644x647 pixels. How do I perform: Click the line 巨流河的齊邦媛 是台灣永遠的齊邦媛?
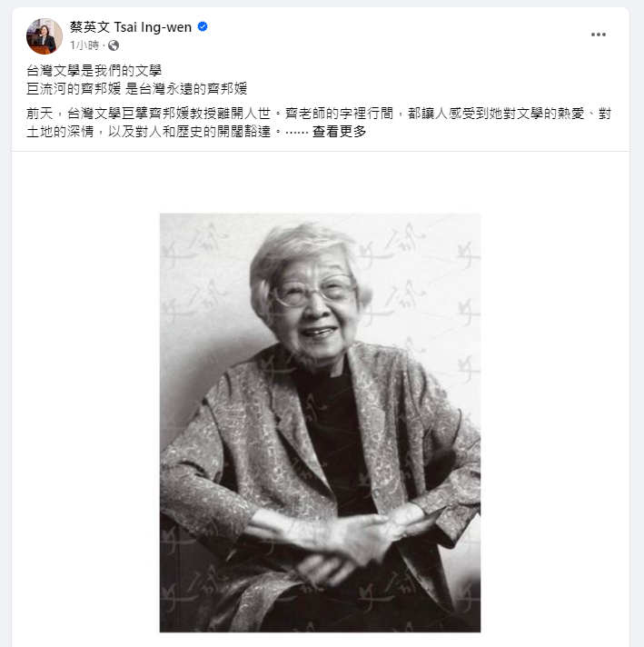137,89
